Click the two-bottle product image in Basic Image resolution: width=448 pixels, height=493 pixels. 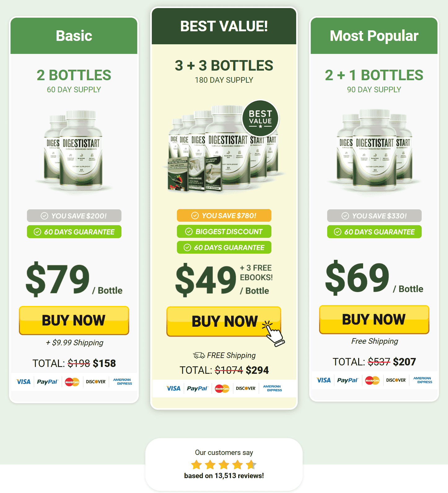74,150
